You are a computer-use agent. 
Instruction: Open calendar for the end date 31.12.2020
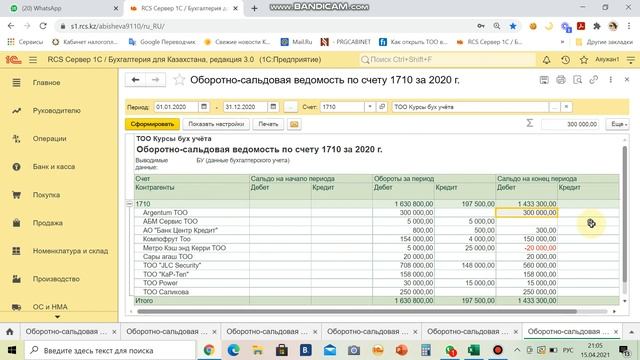click(x=273, y=107)
